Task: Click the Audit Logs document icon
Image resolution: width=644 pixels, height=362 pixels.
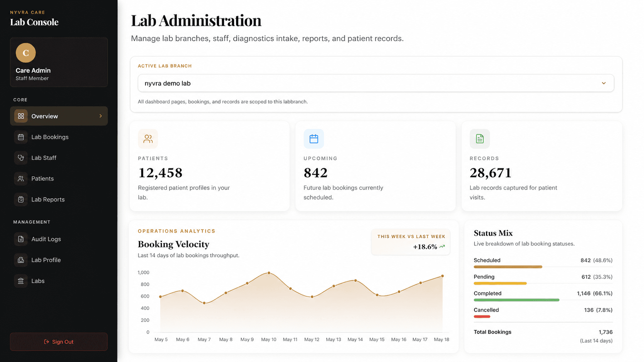Action: click(x=21, y=239)
